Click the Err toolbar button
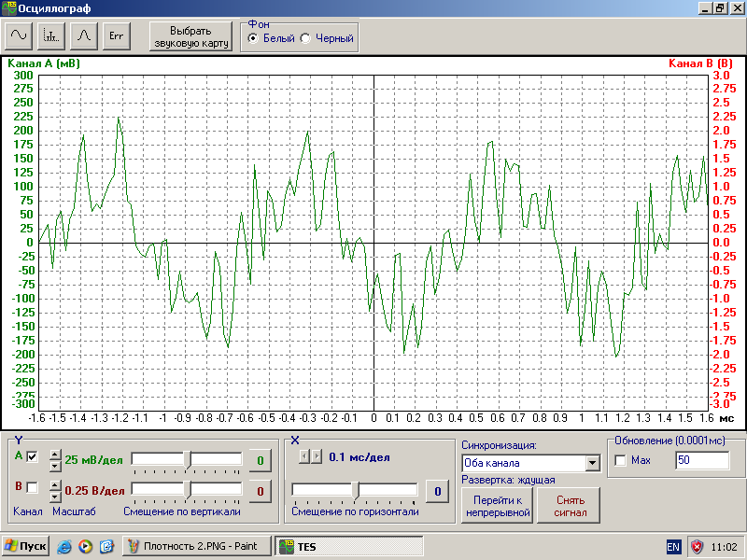747x560 pixels. coord(116,35)
